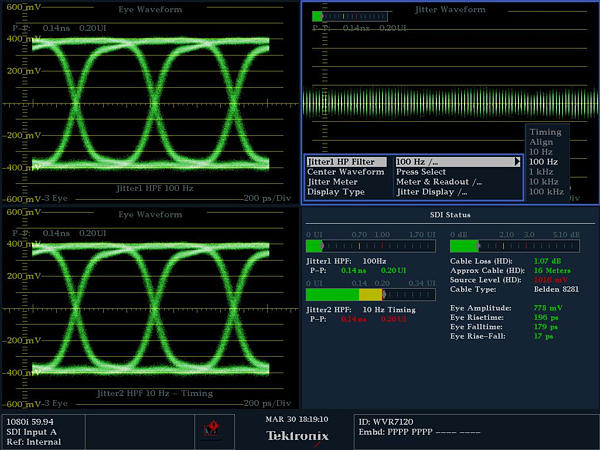Select Center Waveform menu entry
This screenshot has width=600, height=450.
point(345,171)
